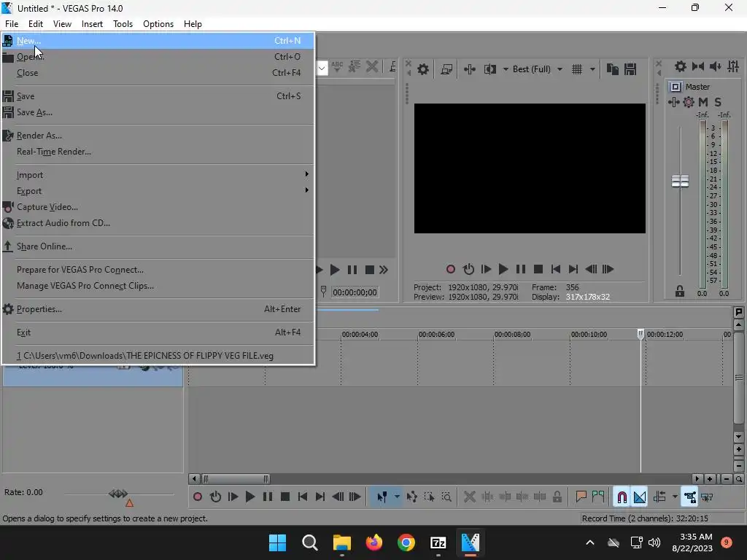Click Preview on External Monitor icon
Screen dimensions: 747x560
pyautogui.click(x=446, y=69)
